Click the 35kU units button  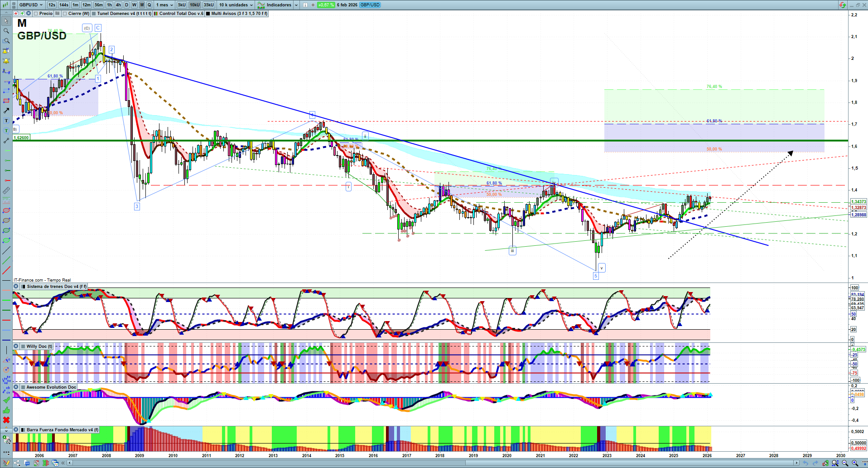[x=209, y=5]
